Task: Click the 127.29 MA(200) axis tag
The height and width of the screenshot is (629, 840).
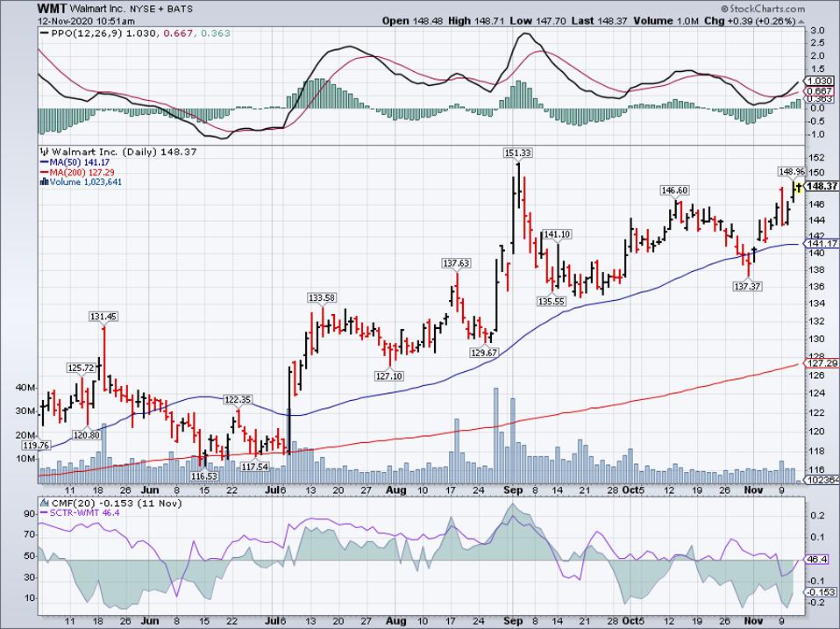Action: pyautogui.click(x=822, y=362)
